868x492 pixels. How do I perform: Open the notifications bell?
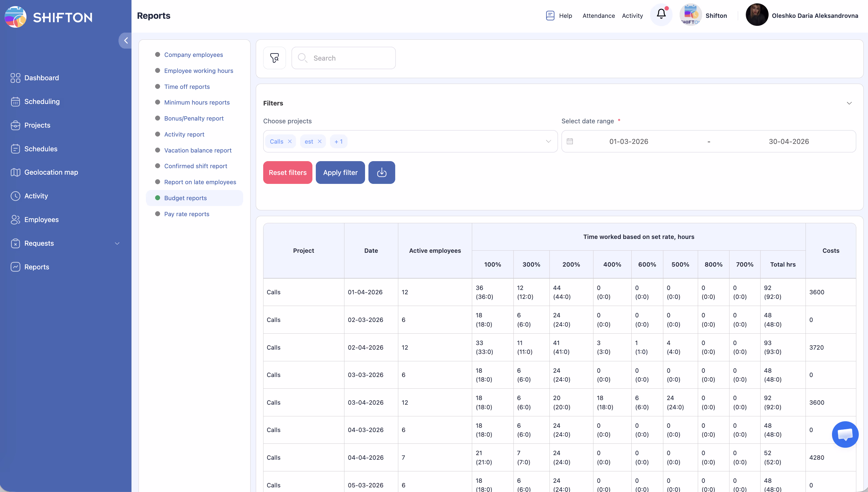[x=661, y=14]
